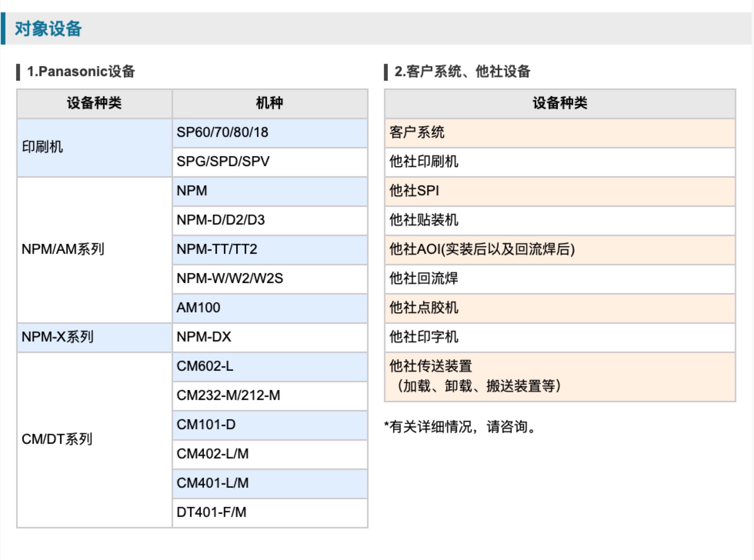Click the NPM-D/D2/D3 cell

[270, 220]
